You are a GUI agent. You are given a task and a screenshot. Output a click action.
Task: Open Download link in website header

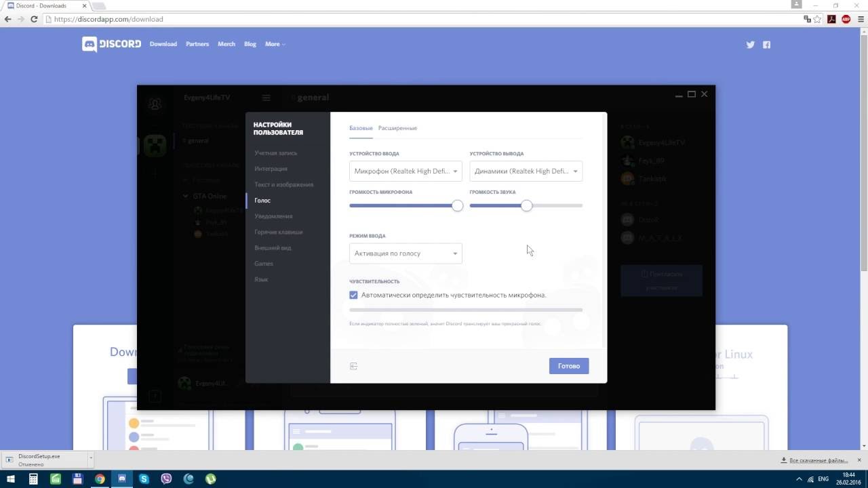coord(163,44)
